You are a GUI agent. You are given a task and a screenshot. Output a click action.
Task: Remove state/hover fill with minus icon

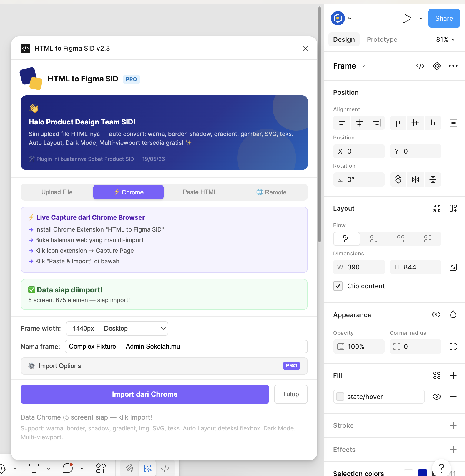click(453, 397)
